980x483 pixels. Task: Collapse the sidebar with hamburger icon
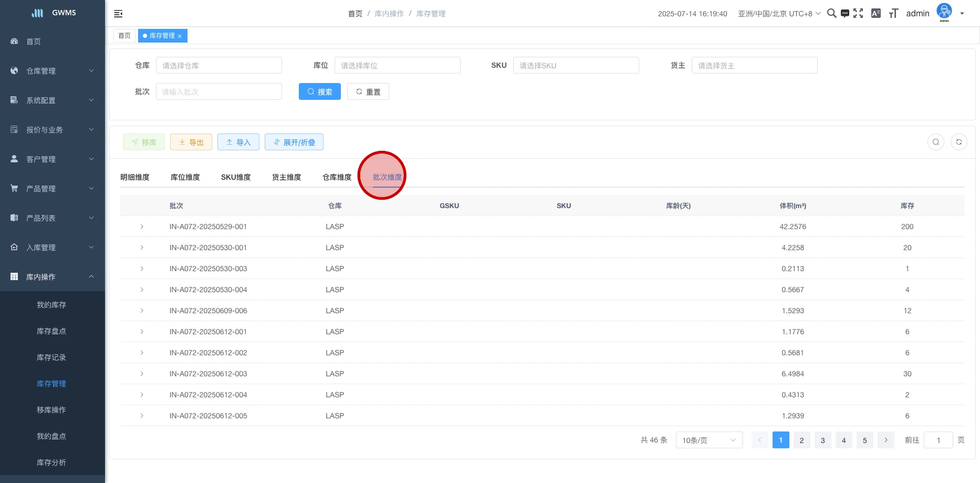point(118,14)
